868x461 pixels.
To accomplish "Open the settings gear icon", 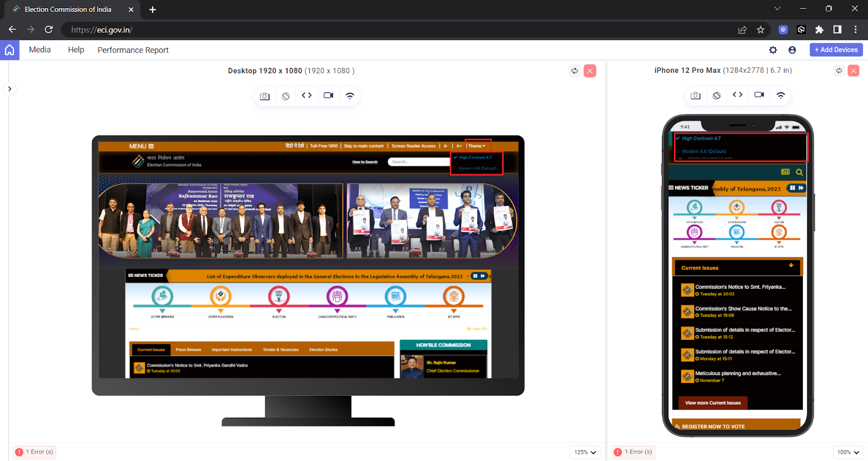I will [773, 50].
